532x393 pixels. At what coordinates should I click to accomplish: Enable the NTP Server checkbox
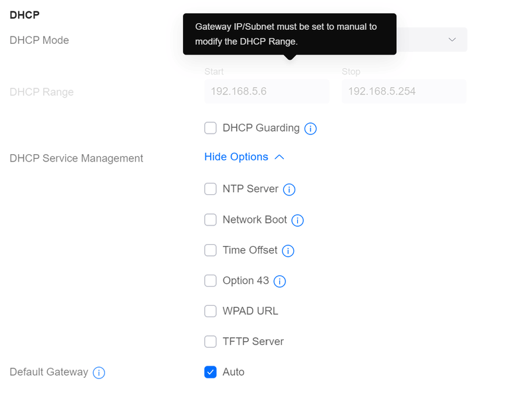pyautogui.click(x=211, y=189)
